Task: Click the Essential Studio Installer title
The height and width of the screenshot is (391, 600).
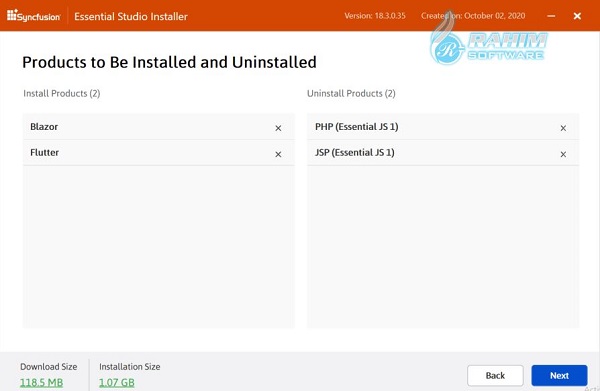Action: [131, 16]
